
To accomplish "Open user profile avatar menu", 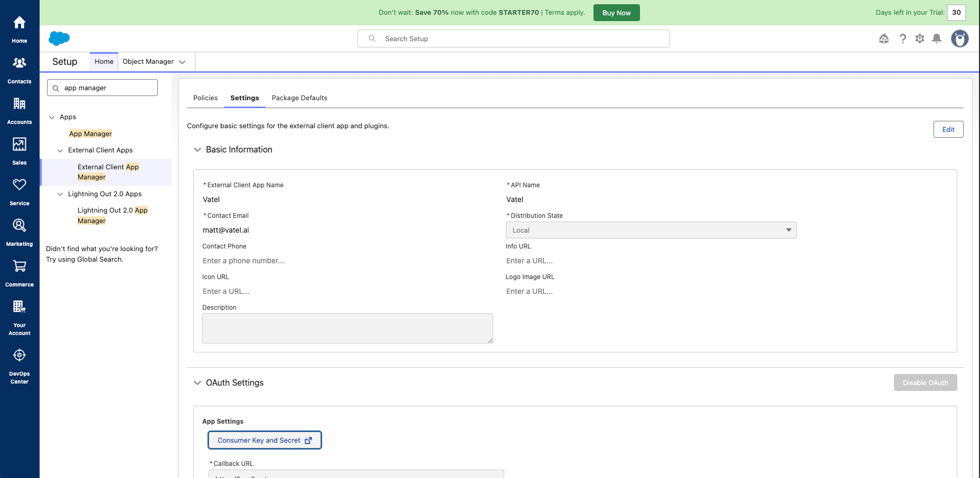I will click(x=960, y=39).
